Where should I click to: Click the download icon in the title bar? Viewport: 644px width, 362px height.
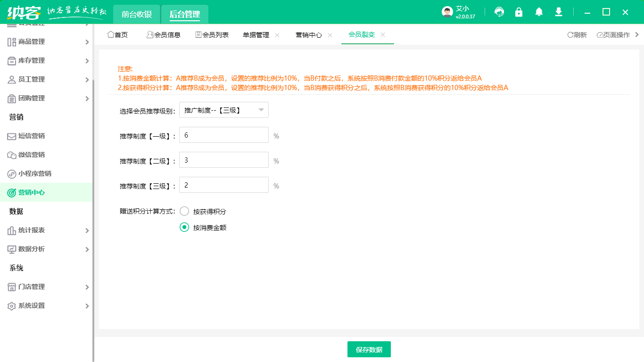(559, 12)
